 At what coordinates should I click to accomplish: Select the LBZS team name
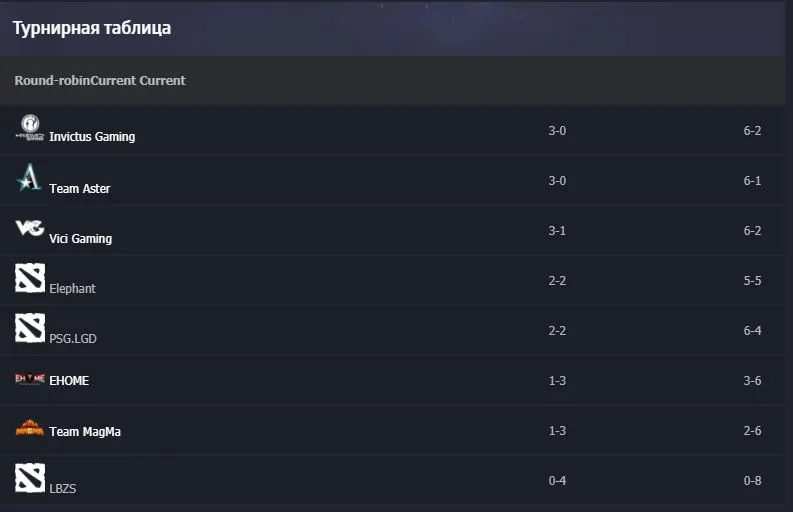tap(63, 489)
